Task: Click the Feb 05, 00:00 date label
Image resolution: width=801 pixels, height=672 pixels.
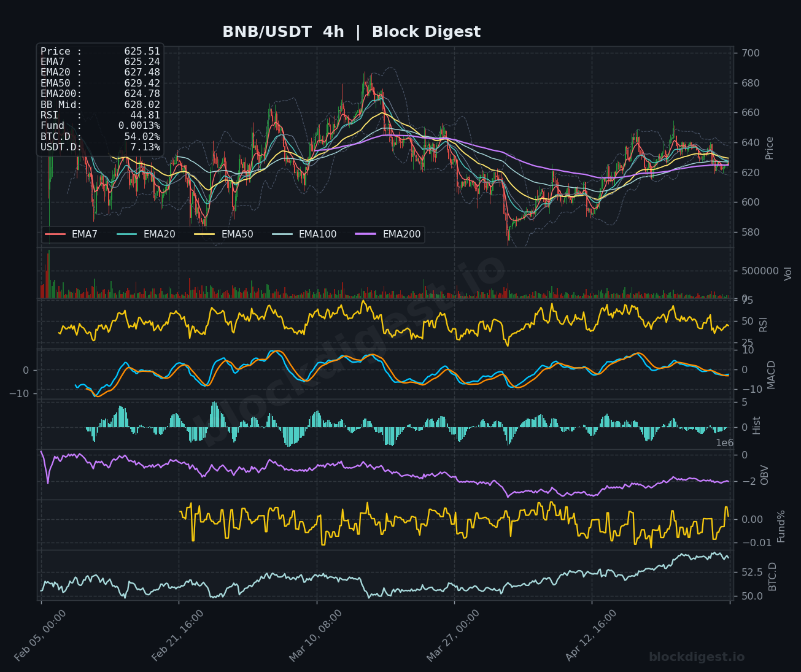Action: click(41, 636)
